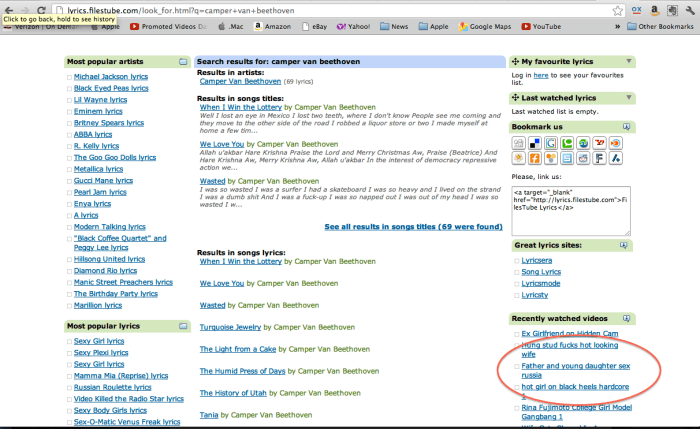Screen dimensions: 700x429
Task: Share on Delicious from Bookmark us
Action: coord(534,143)
